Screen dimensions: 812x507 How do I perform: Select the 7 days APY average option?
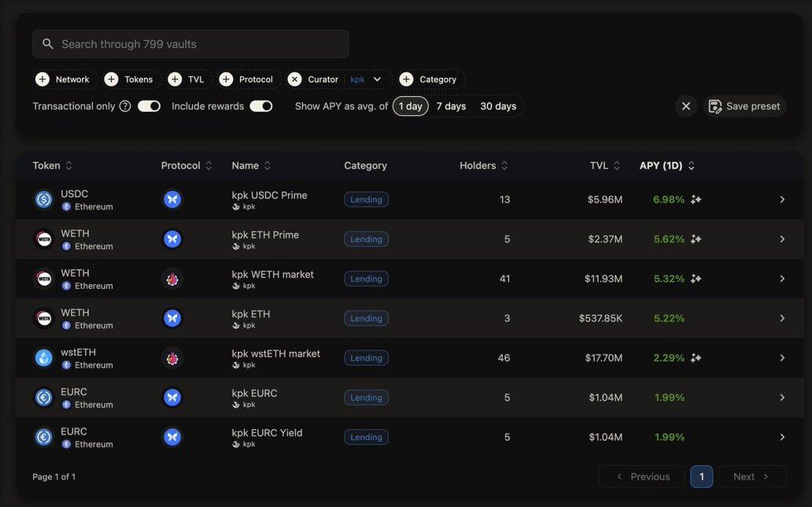(x=451, y=106)
